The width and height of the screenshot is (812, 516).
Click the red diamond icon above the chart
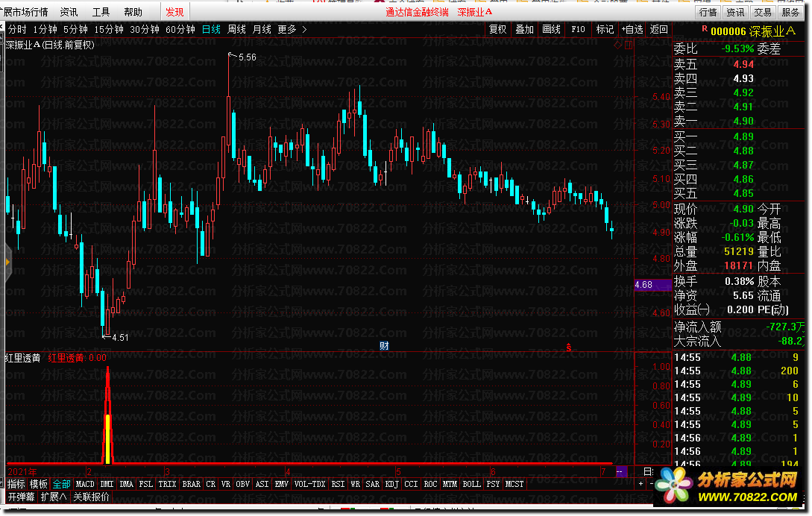tap(617, 45)
